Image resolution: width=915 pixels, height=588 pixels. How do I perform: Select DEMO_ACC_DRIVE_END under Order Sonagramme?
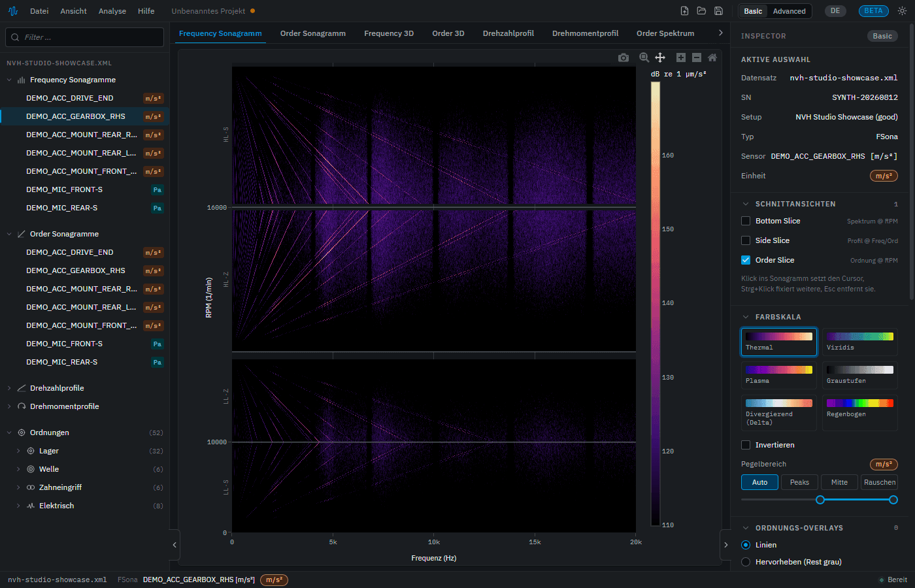pyautogui.click(x=85, y=252)
